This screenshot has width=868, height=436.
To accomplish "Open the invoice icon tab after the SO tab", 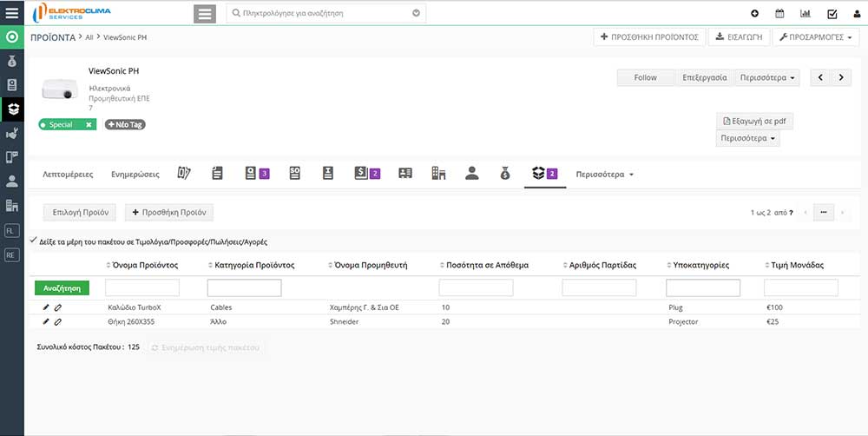I will point(328,174).
